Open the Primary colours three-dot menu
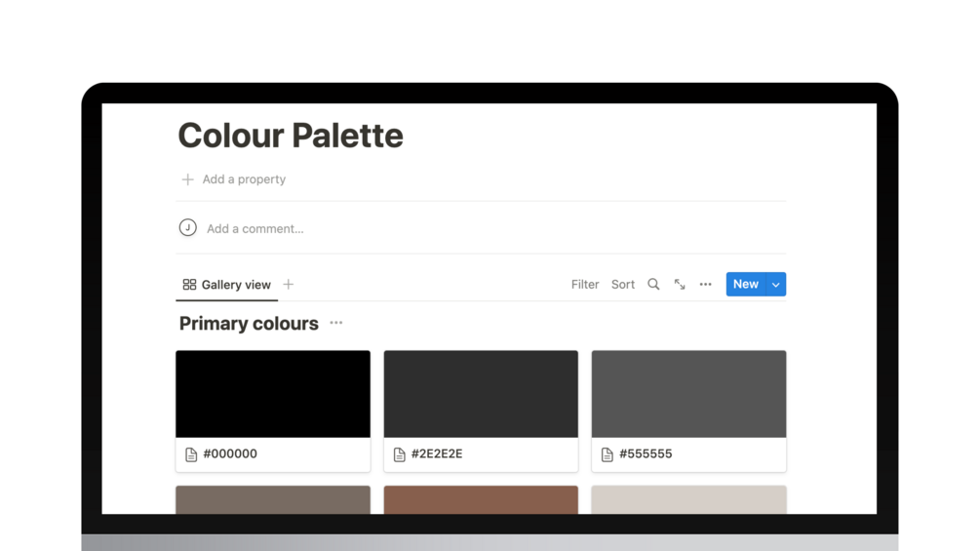This screenshot has width=980, height=551. point(336,323)
